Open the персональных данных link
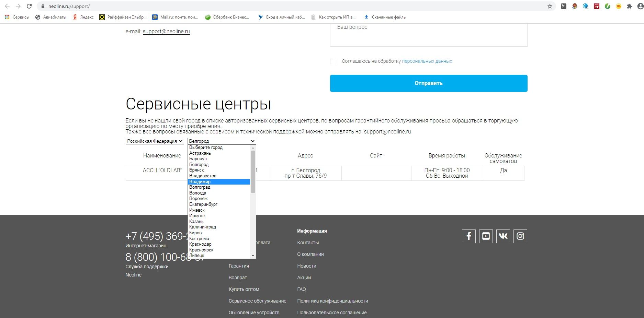The width and height of the screenshot is (644, 318). point(427,61)
